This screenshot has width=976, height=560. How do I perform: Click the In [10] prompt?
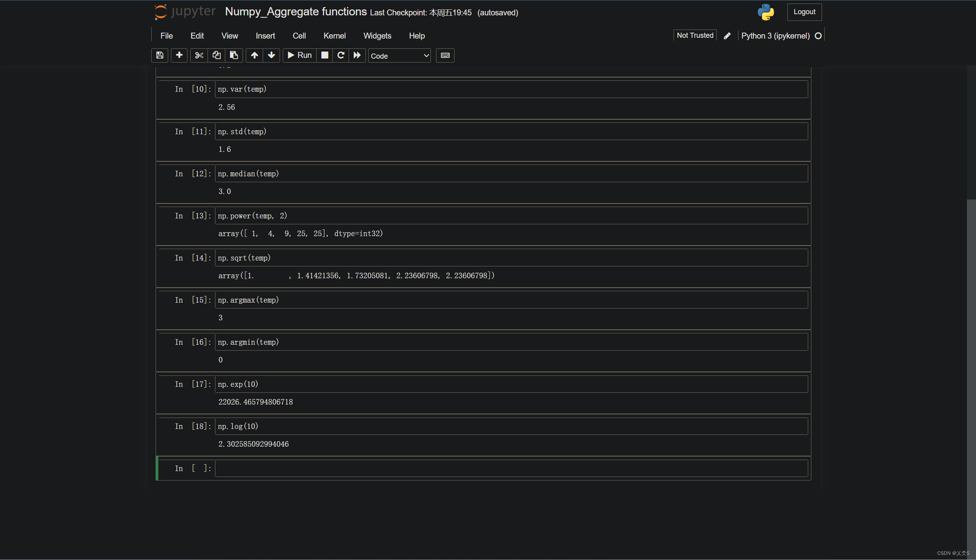pos(193,89)
